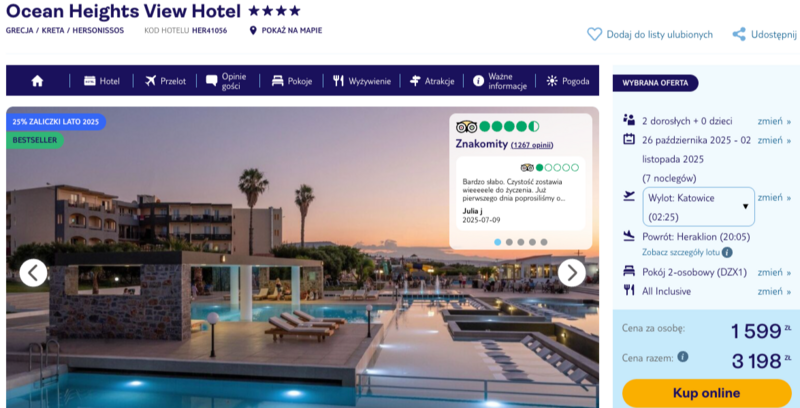Select the first review carousel dot
The image size is (800, 408).
[x=497, y=242]
